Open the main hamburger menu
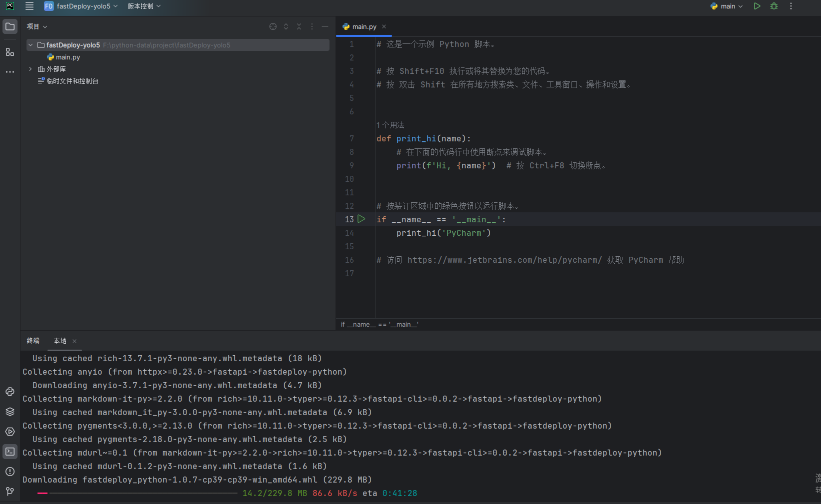The height and width of the screenshot is (504, 821). [x=29, y=6]
